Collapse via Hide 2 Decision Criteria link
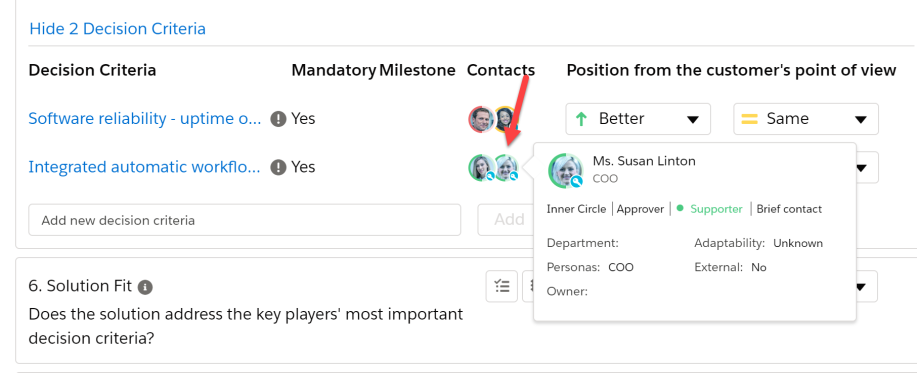Viewport: 917px width, 373px height. pyautogui.click(x=118, y=29)
